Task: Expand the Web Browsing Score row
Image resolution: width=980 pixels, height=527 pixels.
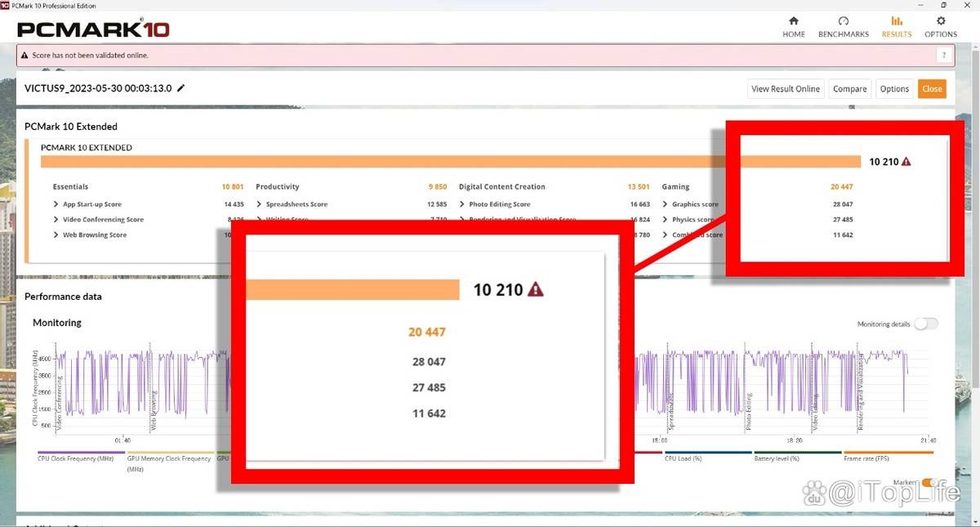Action: [56, 235]
